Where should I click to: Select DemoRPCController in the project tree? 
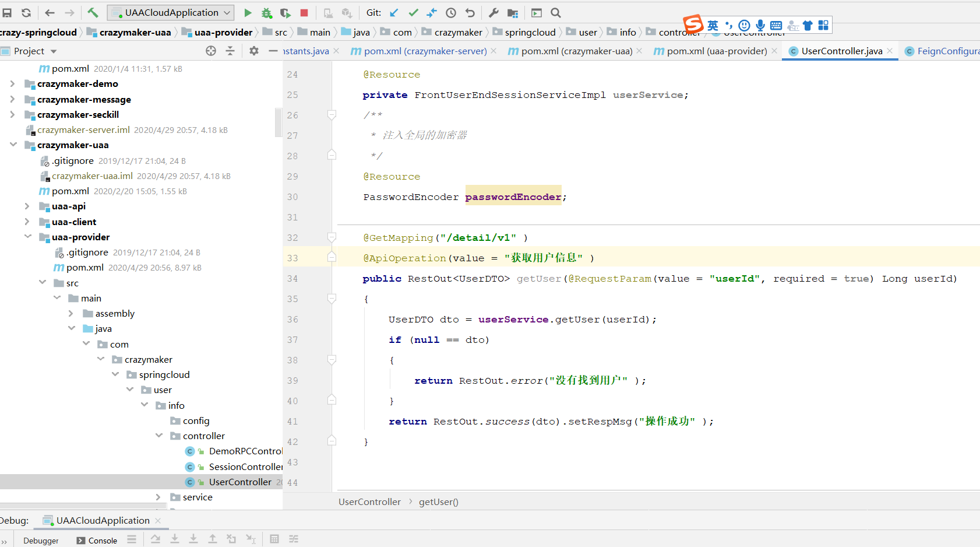pyautogui.click(x=245, y=451)
